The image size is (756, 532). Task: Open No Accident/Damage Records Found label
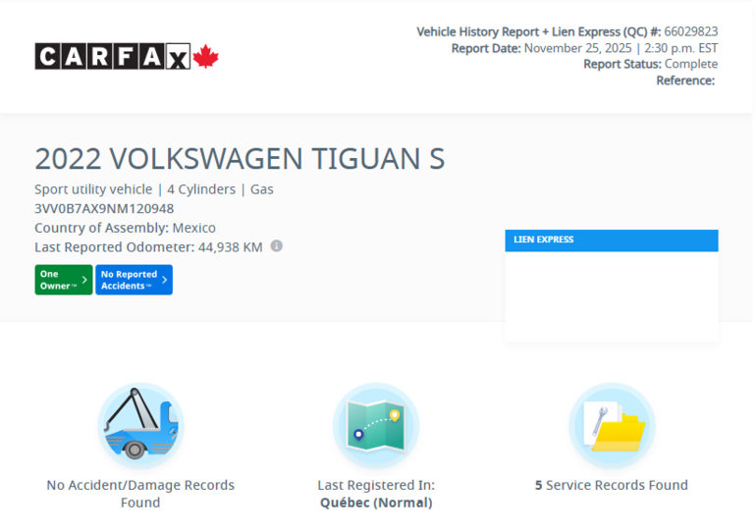[140, 493]
